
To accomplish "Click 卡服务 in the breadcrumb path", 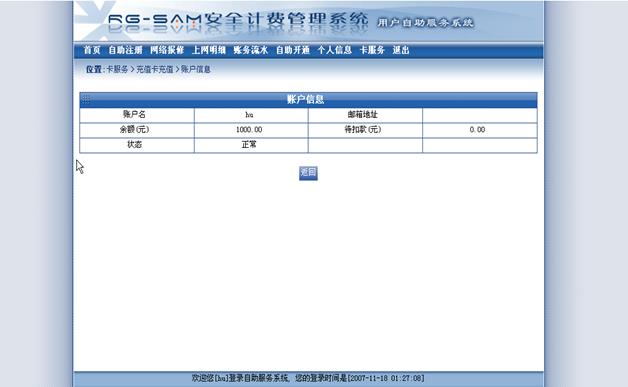I will 117,69.
